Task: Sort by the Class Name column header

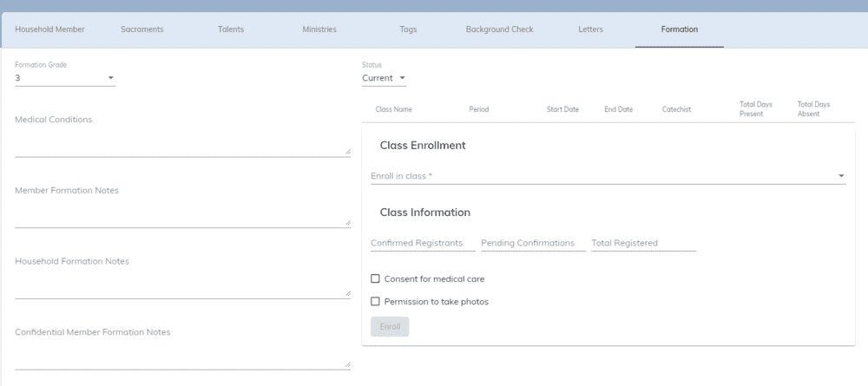Action: 393,109
